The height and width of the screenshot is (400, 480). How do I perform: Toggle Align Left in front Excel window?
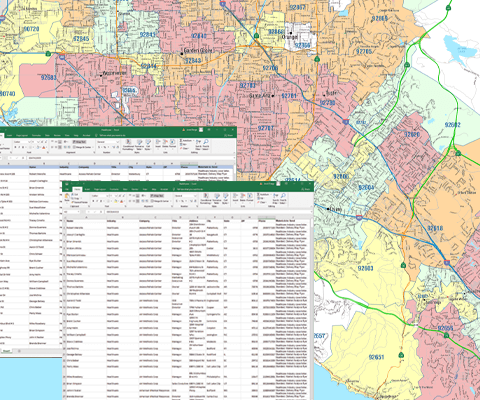click(x=130, y=201)
